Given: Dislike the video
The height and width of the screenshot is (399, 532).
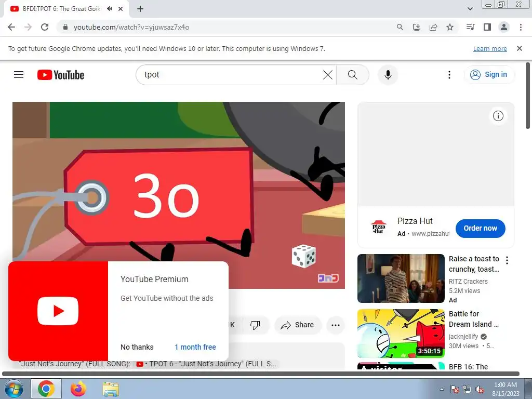Looking at the screenshot, I should (255, 325).
